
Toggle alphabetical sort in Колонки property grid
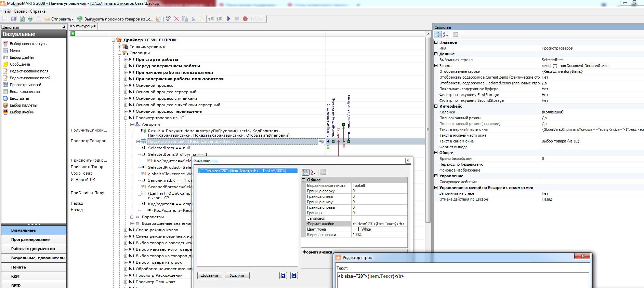click(313, 172)
